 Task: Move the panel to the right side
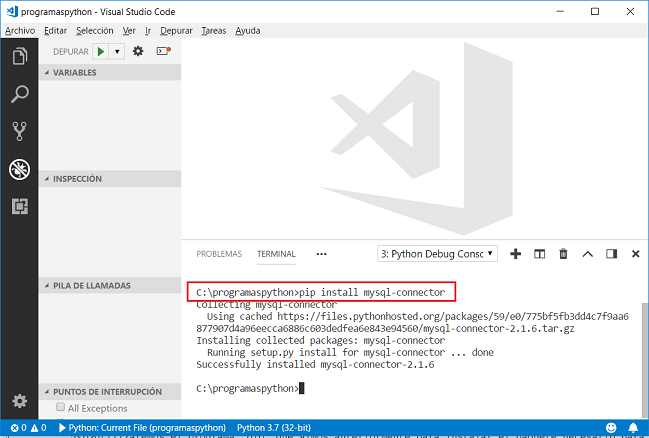point(611,254)
